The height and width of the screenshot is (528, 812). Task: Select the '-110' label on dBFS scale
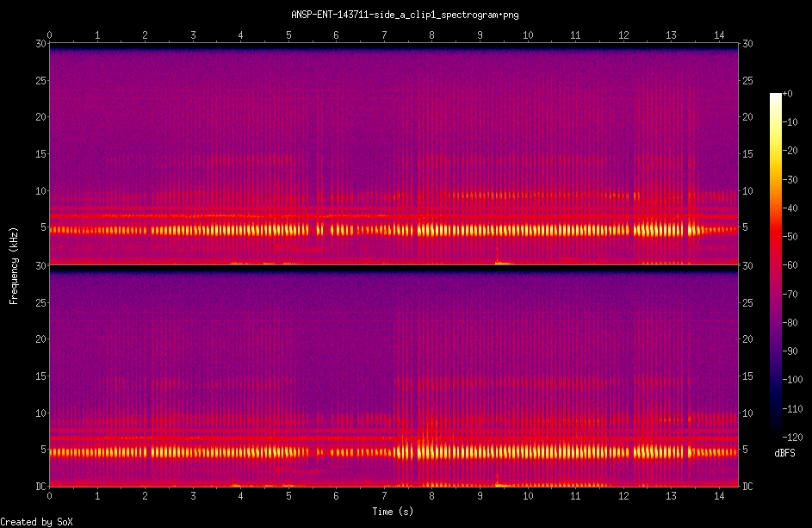pyautogui.click(x=792, y=408)
